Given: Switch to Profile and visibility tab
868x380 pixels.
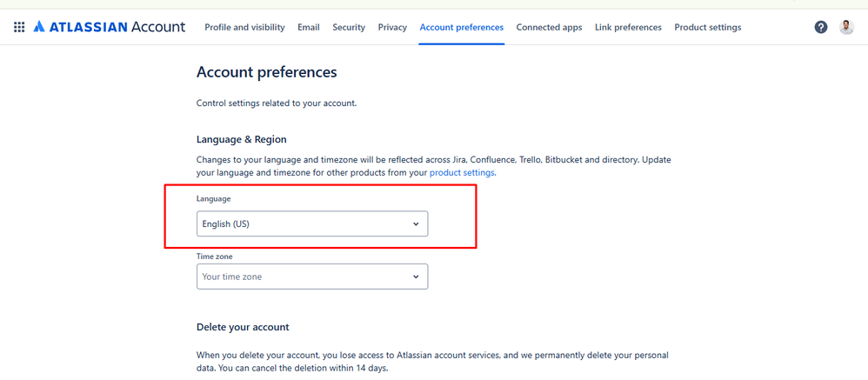Looking at the screenshot, I should point(244,27).
